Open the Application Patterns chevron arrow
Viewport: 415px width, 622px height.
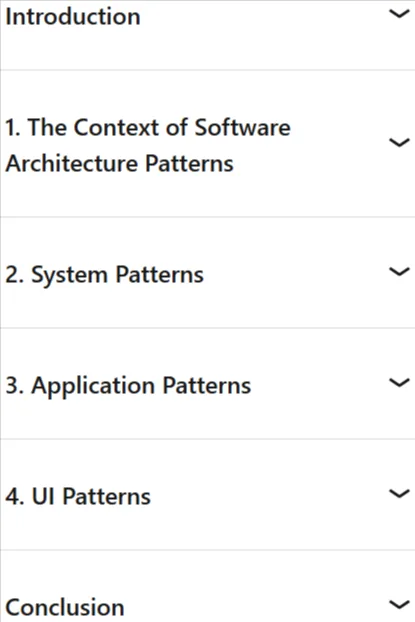pos(399,383)
